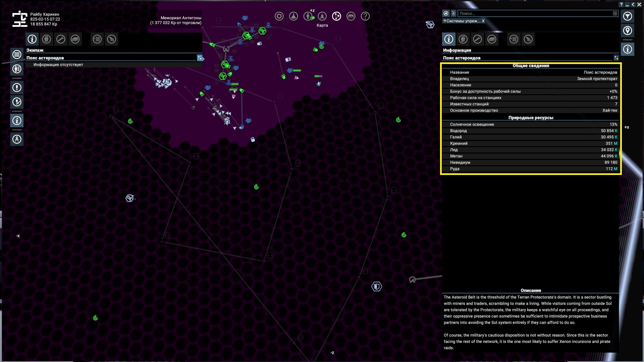This screenshot has width=644, height=362.
Task: Click the Метан resource row
Action: point(530,156)
